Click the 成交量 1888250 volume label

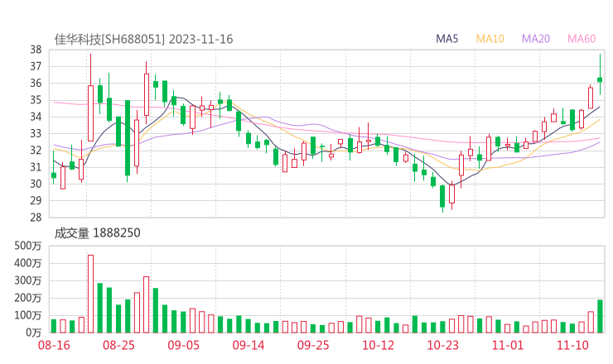click(x=98, y=233)
